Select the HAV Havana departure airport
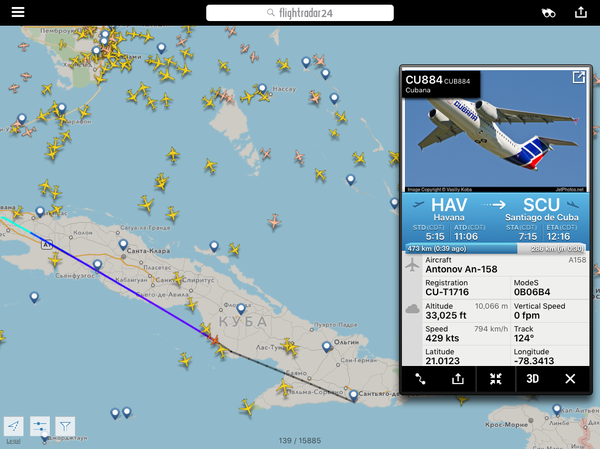Image resolution: width=600 pixels, height=449 pixels. (449, 209)
